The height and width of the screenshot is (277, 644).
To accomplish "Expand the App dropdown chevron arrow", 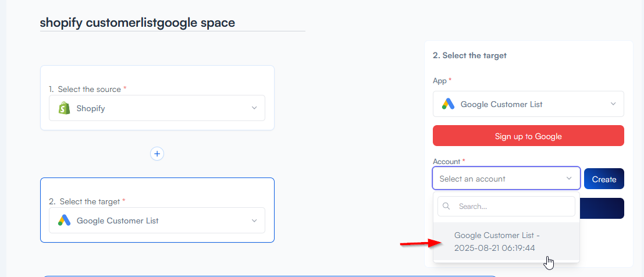I will tap(613, 104).
